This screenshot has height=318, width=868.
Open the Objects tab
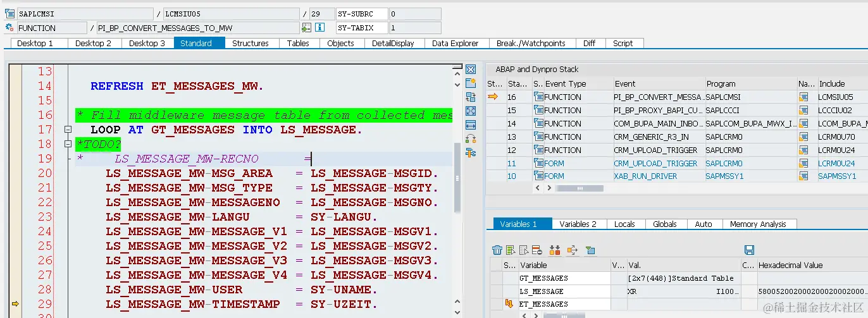pos(340,43)
